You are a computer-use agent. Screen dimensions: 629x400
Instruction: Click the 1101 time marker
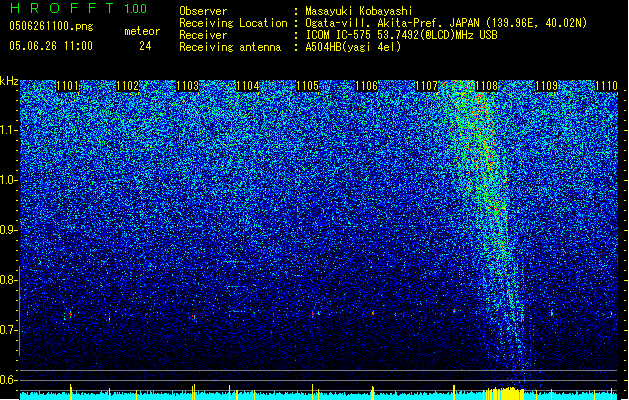pos(67,86)
